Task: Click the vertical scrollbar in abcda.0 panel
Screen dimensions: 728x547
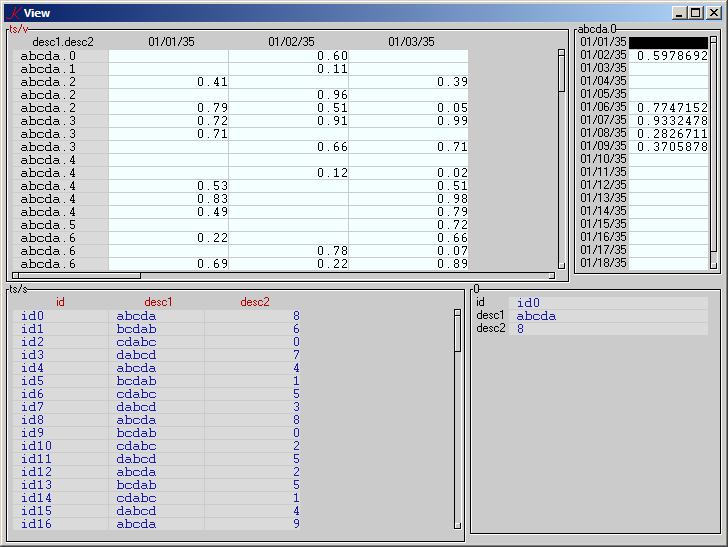Action: pyautogui.click(x=713, y=150)
